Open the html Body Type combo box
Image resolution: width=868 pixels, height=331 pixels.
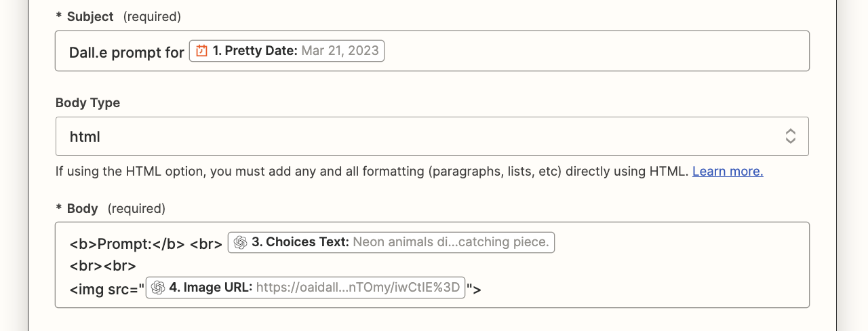pyautogui.click(x=407, y=136)
